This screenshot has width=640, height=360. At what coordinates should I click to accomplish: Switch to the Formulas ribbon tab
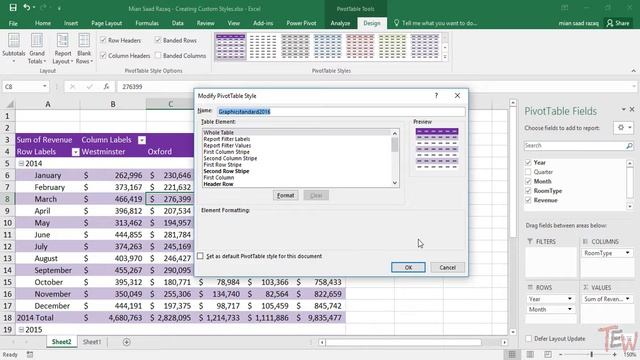pos(147,23)
